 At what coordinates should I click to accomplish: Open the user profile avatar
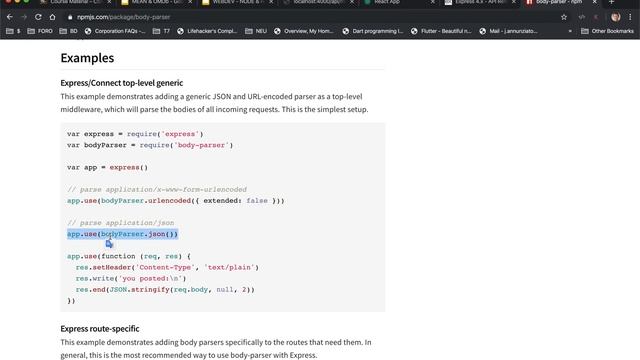click(616, 17)
